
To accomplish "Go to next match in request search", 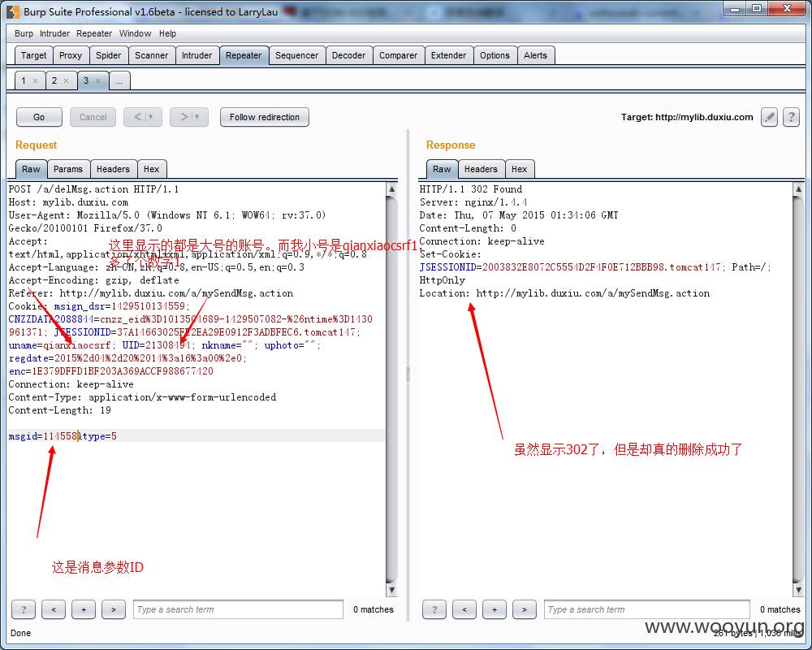I will click(114, 609).
